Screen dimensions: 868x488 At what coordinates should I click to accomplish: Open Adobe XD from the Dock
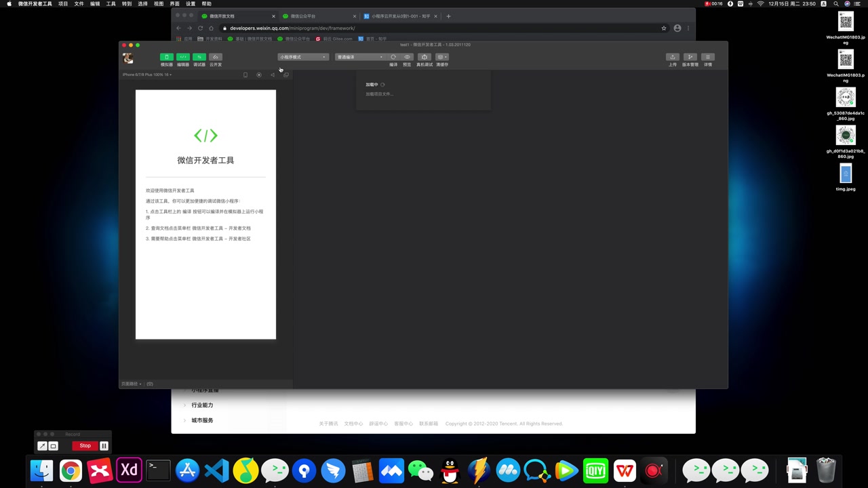click(x=129, y=470)
